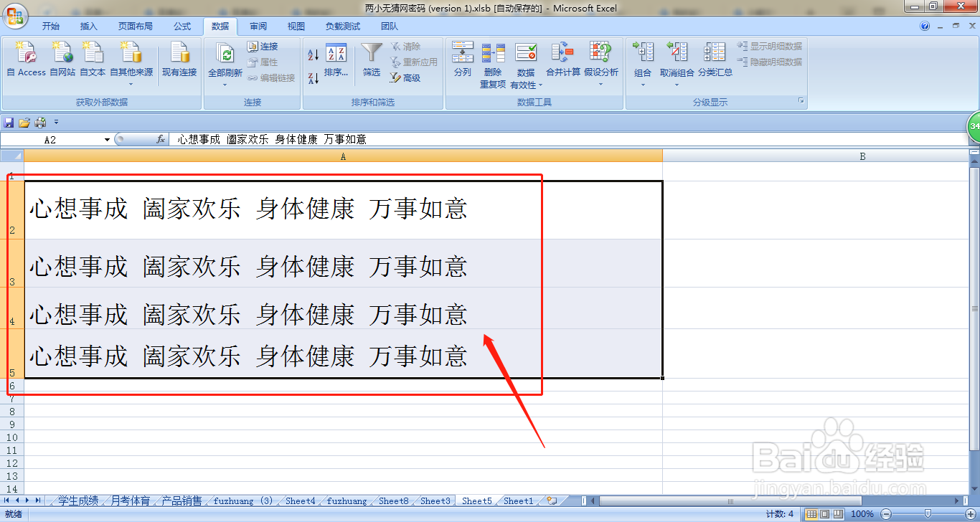Screen dimensions: 980x522
Task: Open Advanced (高级) filter
Action: 405,78
